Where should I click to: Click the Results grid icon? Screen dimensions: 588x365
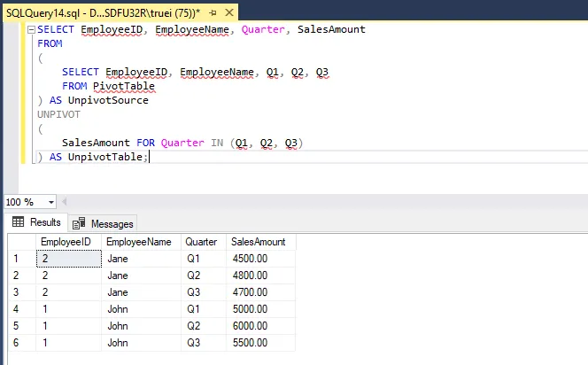(18, 221)
